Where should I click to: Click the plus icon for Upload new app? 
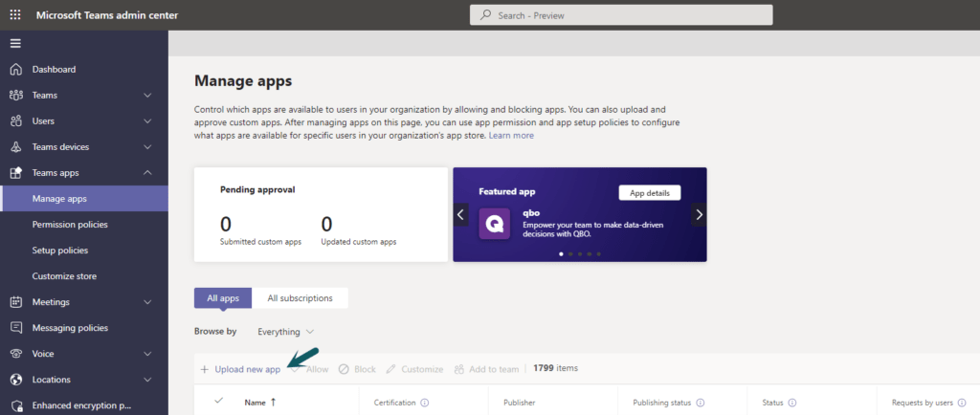tap(204, 369)
